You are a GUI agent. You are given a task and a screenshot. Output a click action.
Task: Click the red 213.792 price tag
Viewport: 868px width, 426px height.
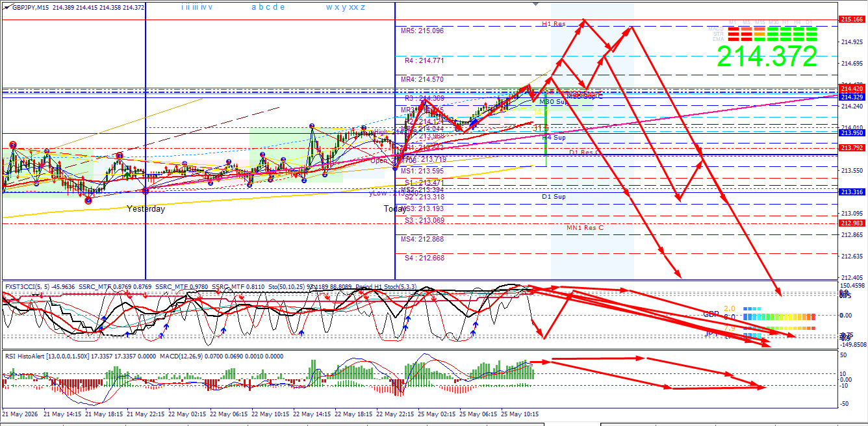(852, 147)
